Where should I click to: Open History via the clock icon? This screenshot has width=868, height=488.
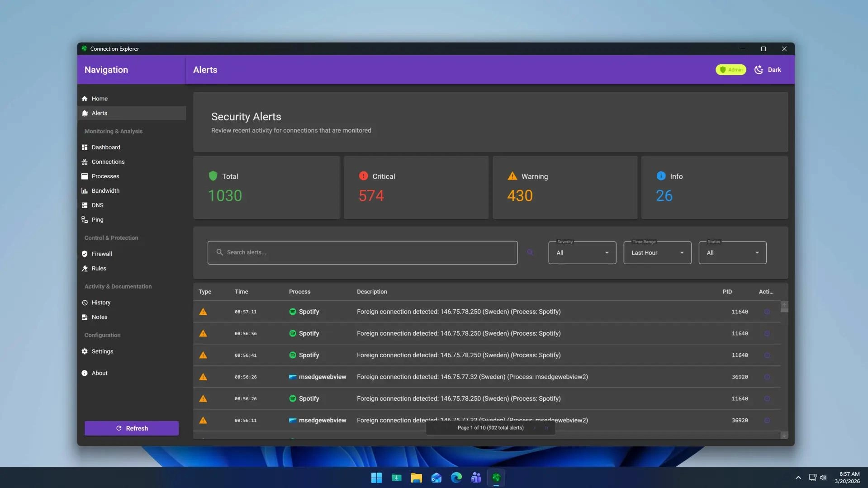pyautogui.click(x=85, y=302)
